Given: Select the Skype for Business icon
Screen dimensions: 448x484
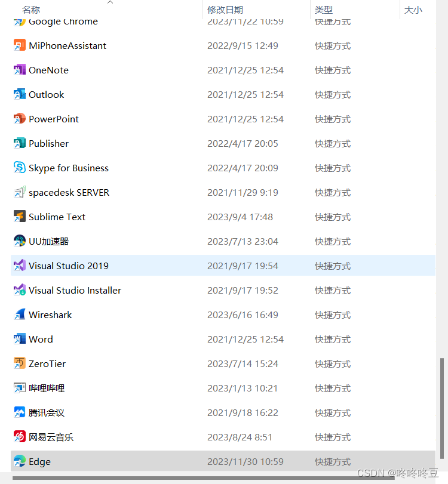Looking at the screenshot, I should 20,168.
